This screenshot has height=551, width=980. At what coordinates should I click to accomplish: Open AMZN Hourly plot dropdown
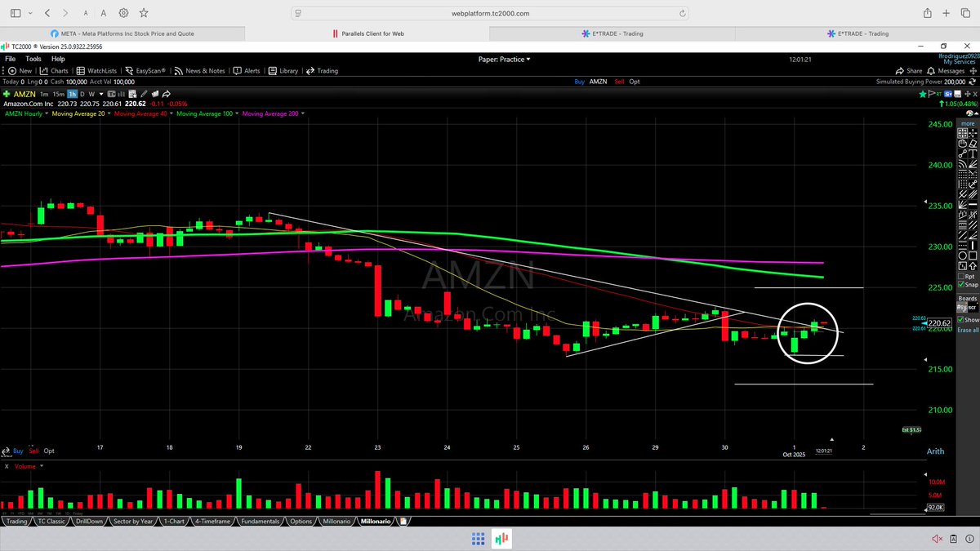pyautogui.click(x=47, y=114)
